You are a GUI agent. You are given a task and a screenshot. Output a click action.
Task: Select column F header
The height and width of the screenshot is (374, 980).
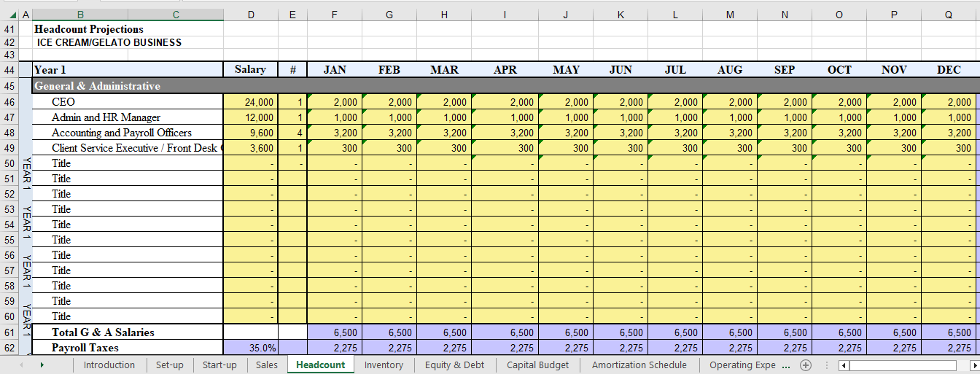click(335, 15)
